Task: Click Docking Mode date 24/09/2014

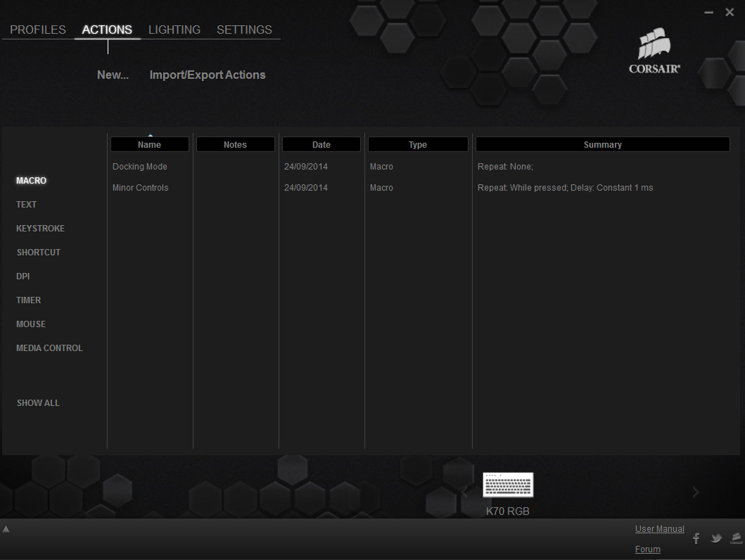Action: [x=306, y=167]
